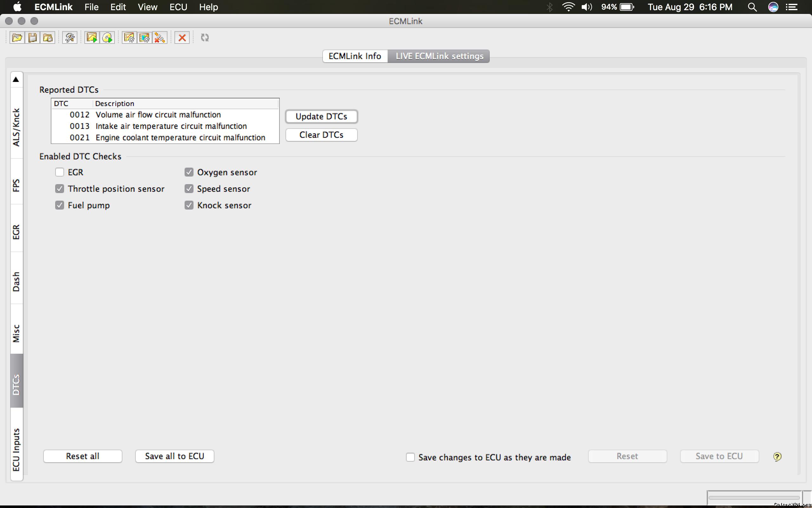Start datalog capture with graph-play icon
Screen dimensions: 812x508
[x=92, y=38]
